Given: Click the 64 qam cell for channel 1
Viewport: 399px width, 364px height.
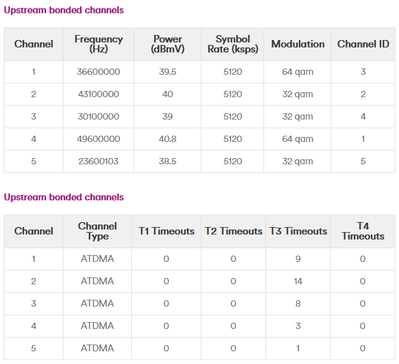Looking at the screenshot, I should (298, 72).
